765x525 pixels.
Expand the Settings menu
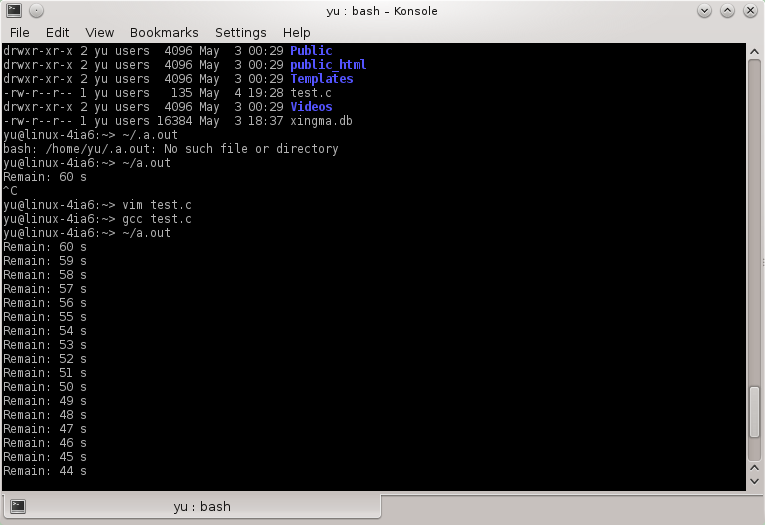(x=240, y=32)
